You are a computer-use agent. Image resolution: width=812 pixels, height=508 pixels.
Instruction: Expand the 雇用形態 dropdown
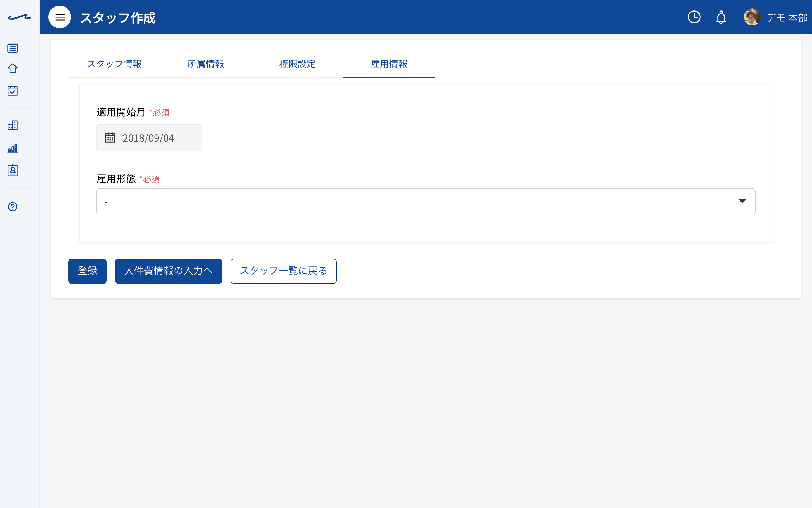426,201
